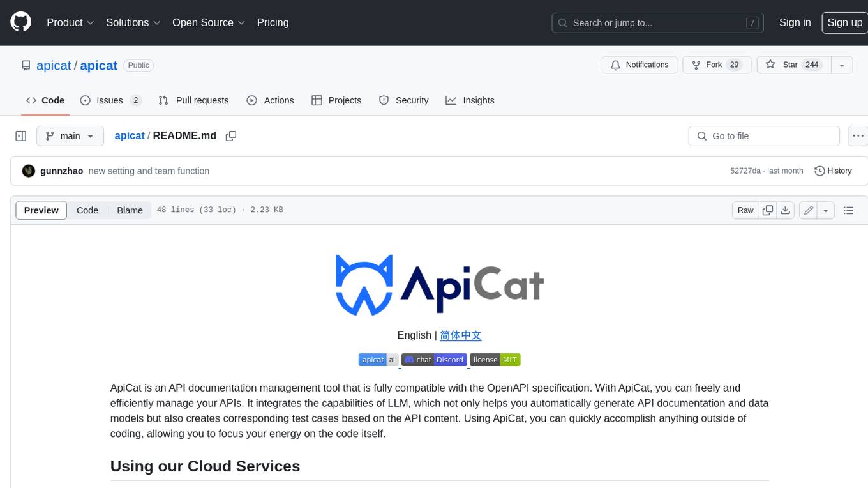This screenshot has height=488, width=868.
Task: Open the Pull requests tab
Action: point(193,100)
